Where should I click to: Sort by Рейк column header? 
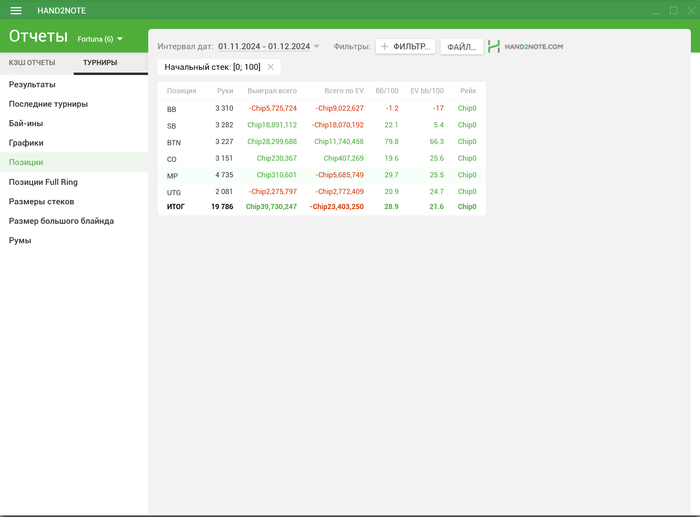click(468, 91)
